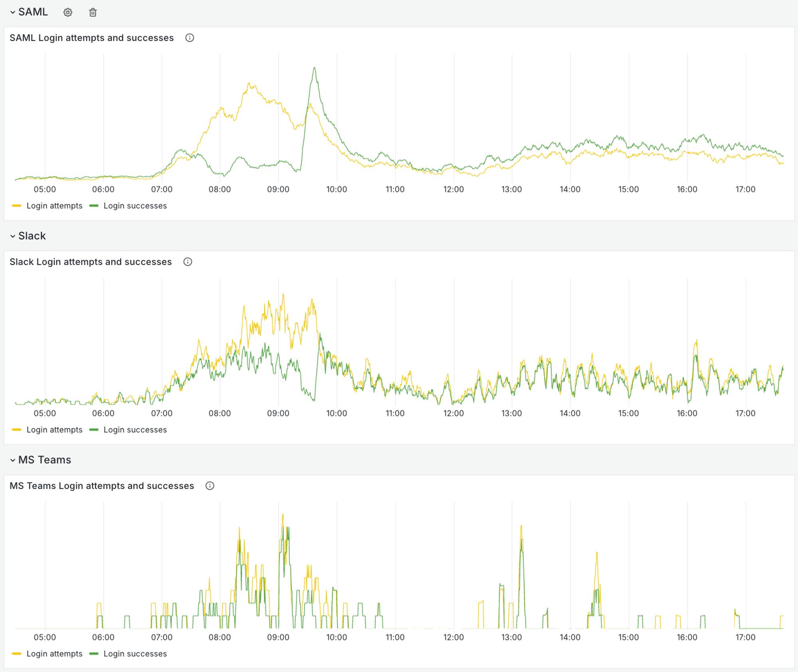This screenshot has height=672, width=798.
Task: Show info for SAML Login attempts panel
Action: (190, 38)
